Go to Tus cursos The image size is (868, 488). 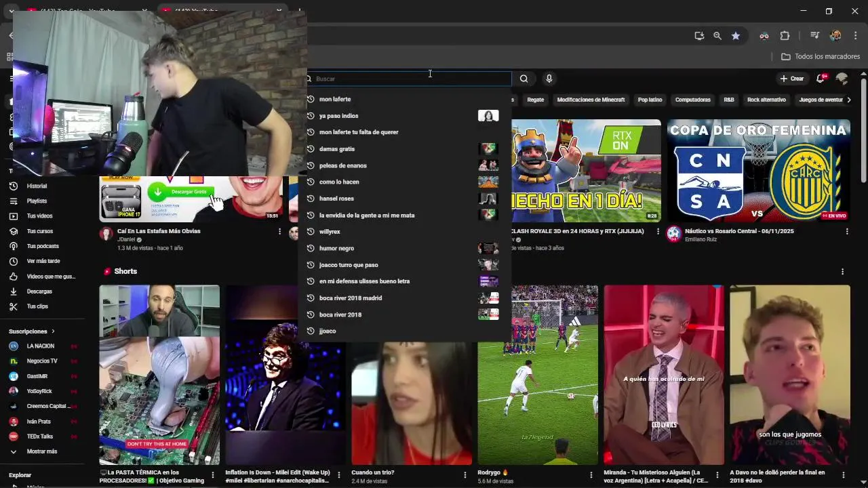(x=39, y=231)
